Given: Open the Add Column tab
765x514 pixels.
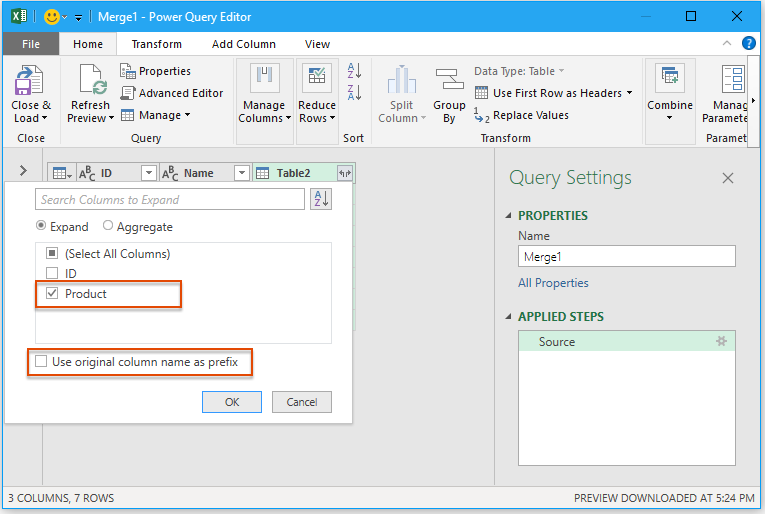Looking at the screenshot, I should [243, 44].
